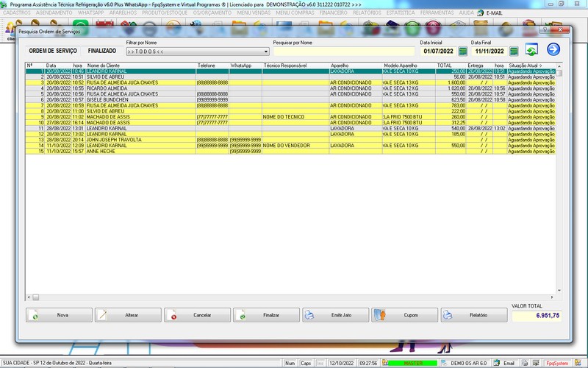Open the Data Final calendar picker icon
The image size is (588, 368).
coord(514,52)
